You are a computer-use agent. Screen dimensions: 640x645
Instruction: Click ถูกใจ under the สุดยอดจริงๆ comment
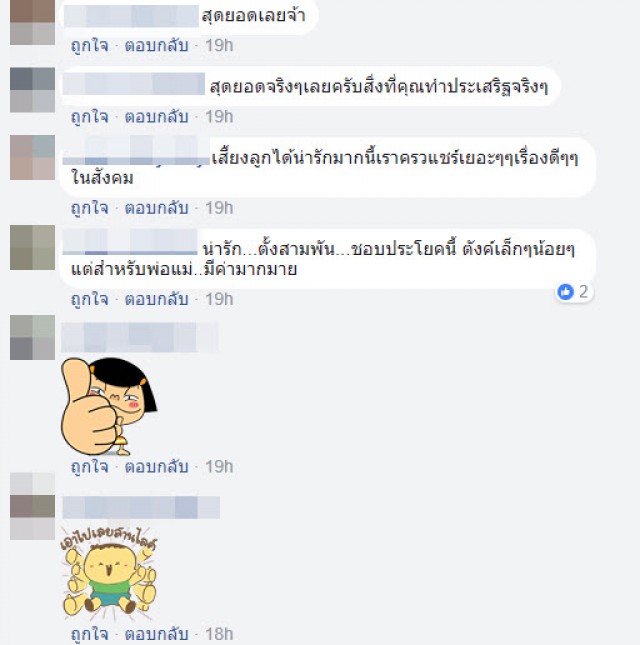click(x=90, y=117)
